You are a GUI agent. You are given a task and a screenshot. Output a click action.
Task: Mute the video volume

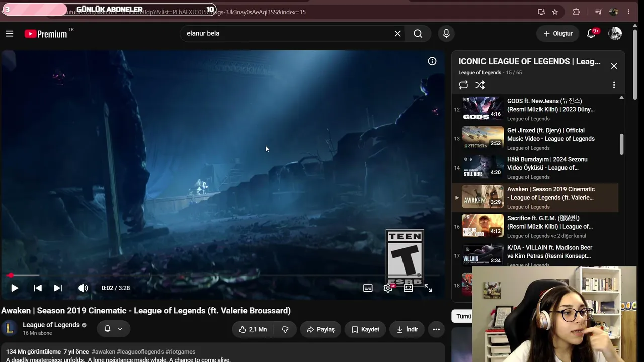pyautogui.click(x=83, y=288)
